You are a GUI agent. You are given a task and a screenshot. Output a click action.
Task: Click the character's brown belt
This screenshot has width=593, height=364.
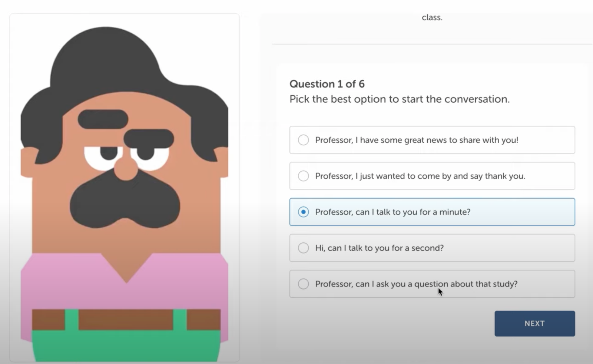tap(126, 320)
